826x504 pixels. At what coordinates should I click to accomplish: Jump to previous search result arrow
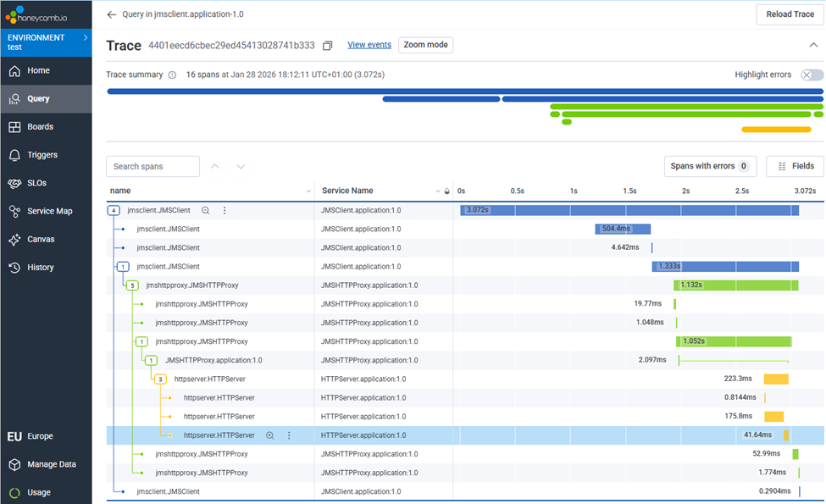(215, 166)
